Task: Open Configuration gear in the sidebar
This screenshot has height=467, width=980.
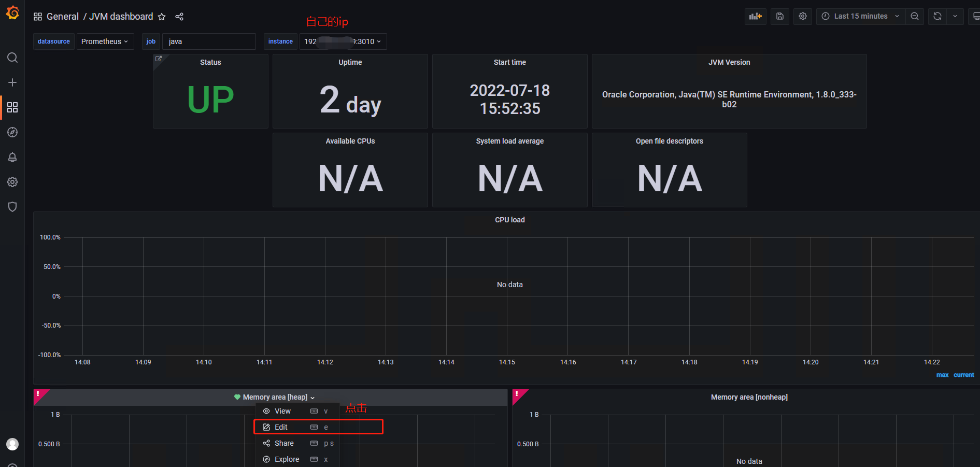Action: [12, 182]
